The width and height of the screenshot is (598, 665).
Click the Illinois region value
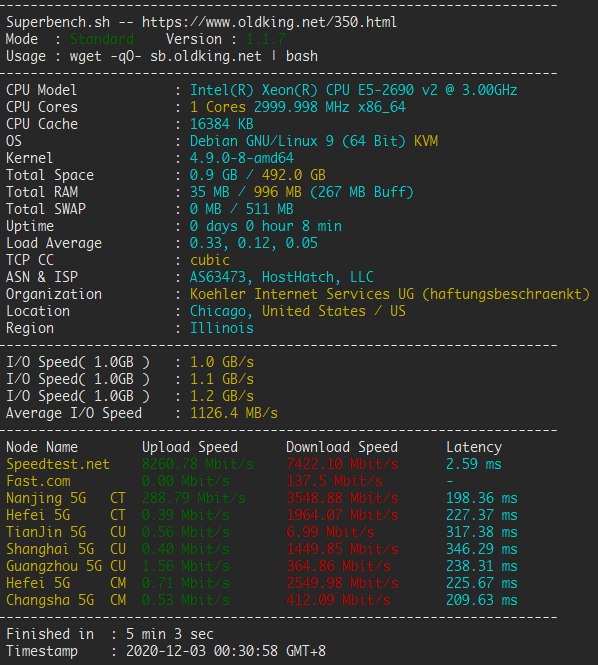click(222, 328)
